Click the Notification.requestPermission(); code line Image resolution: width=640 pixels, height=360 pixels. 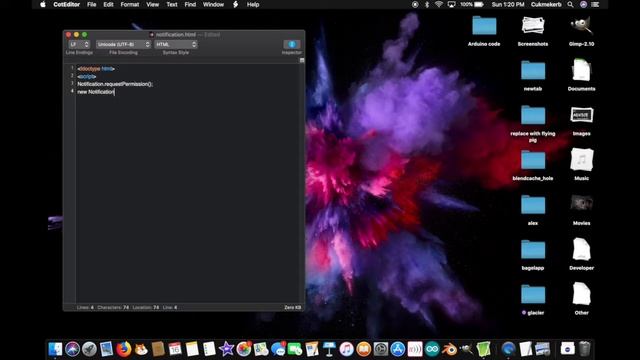click(x=115, y=84)
